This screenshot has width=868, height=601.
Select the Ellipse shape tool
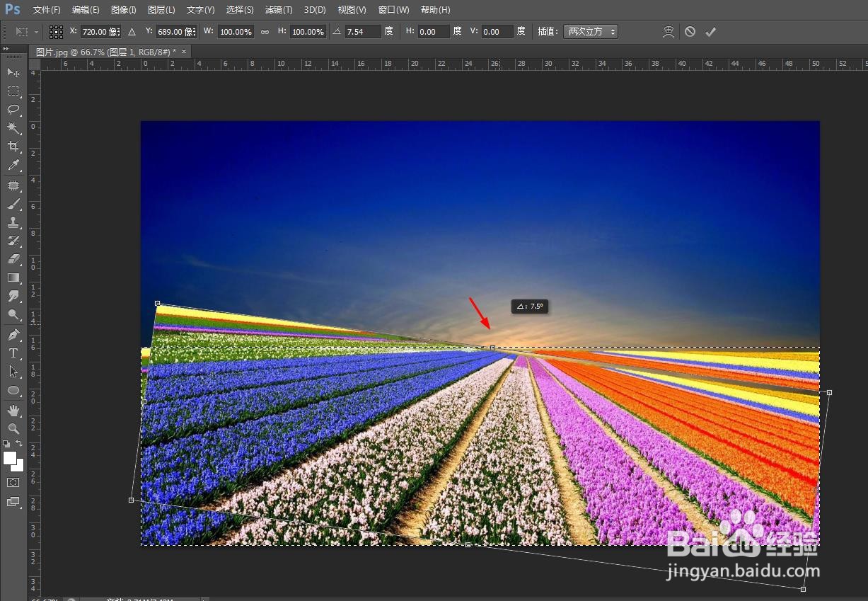(x=13, y=390)
